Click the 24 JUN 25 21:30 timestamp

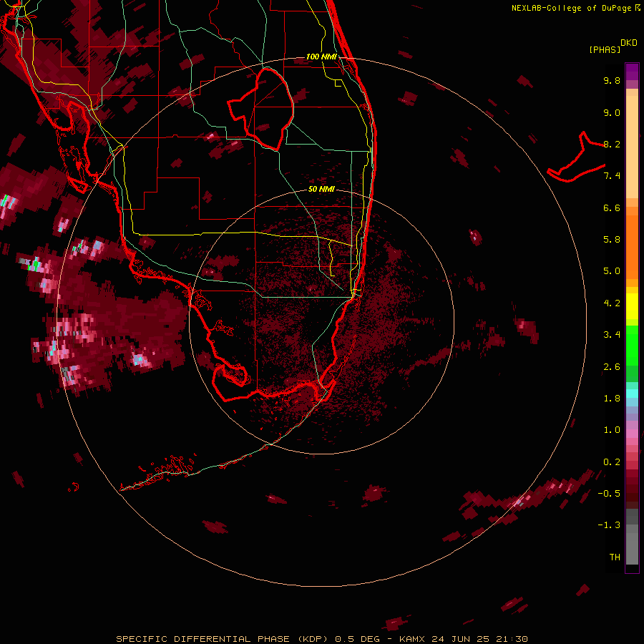(479, 639)
